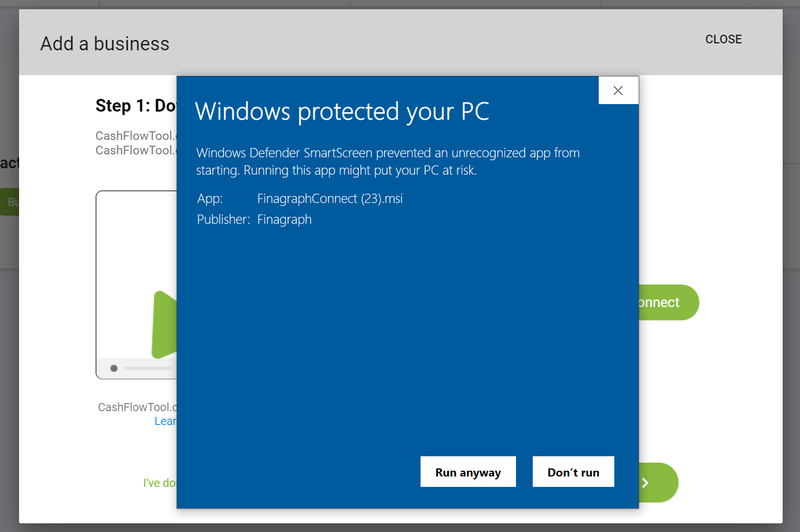Viewport: 800px width, 532px height.
Task: Select FinagraphConnect (23).msi app name text
Action: [330, 199]
